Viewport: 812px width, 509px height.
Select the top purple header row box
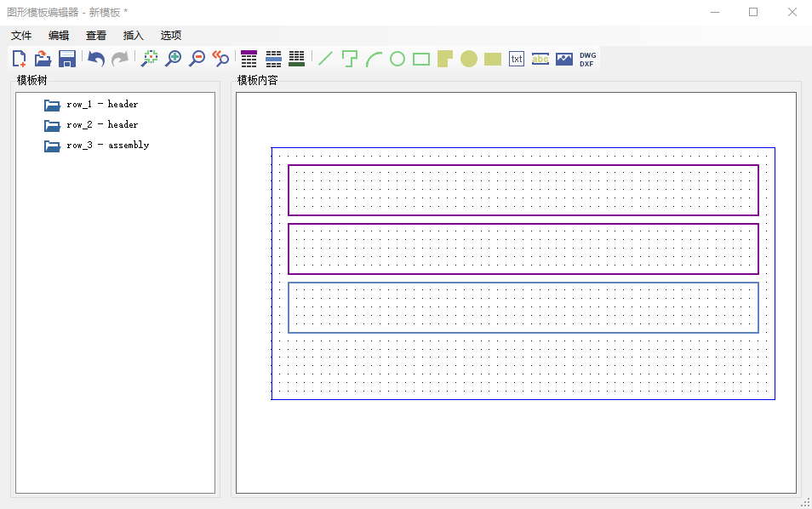523,190
